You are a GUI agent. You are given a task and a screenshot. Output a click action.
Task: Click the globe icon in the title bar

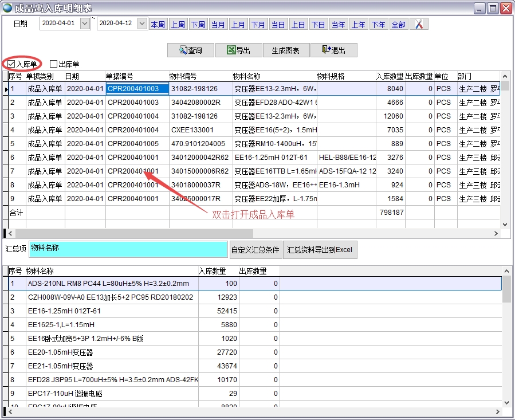point(7,8)
